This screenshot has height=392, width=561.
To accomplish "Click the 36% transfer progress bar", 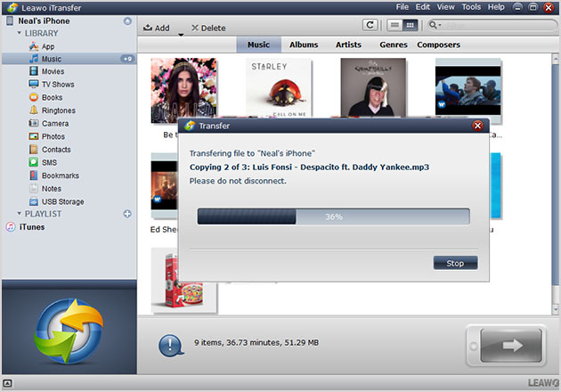I will click(x=333, y=216).
